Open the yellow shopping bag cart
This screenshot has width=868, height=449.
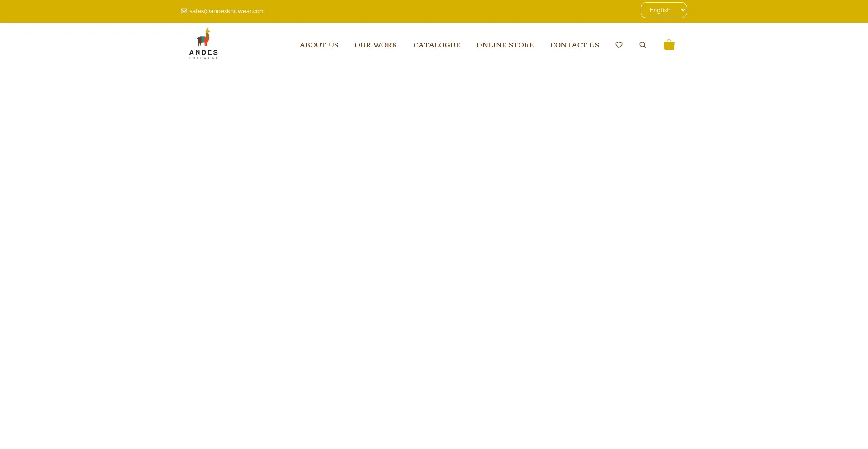669,45
